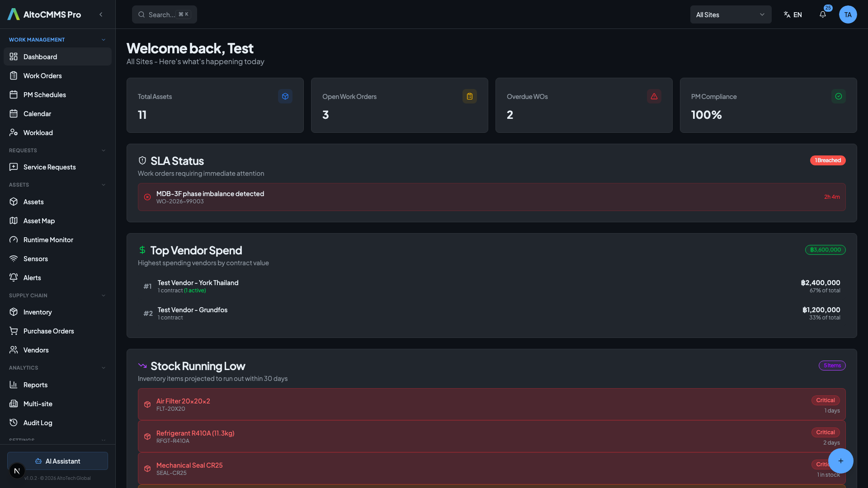Collapse the Assets sidebar section

104,185
